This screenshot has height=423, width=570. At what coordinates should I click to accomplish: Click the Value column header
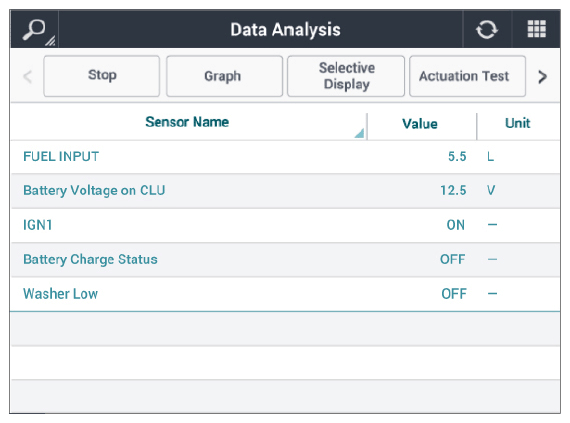pos(421,124)
